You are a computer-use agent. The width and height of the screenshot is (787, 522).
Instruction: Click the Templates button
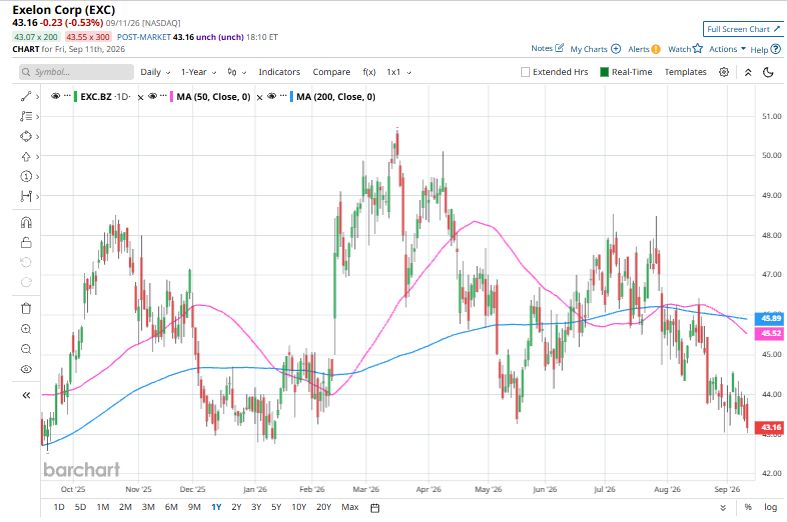685,72
